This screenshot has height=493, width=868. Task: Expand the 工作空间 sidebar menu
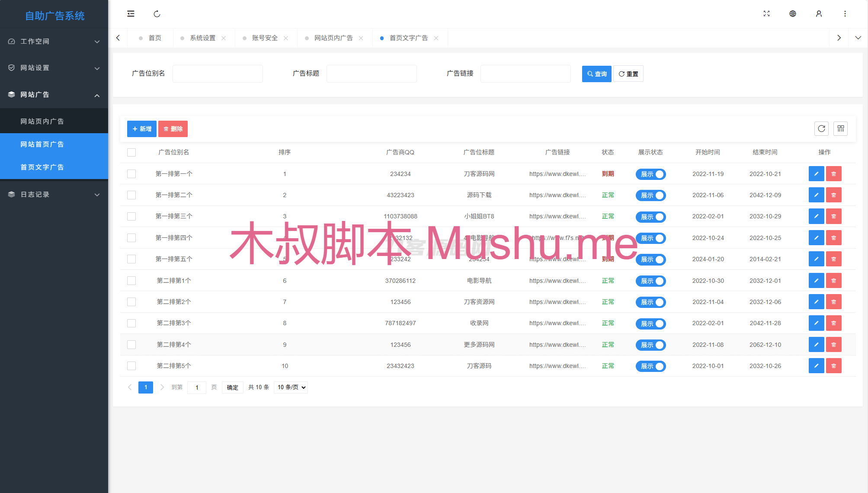(54, 41)
